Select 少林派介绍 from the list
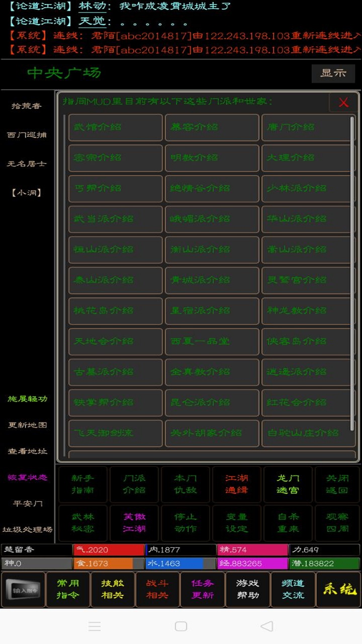This screenshot has height=644, width=362. coord(308,188)
